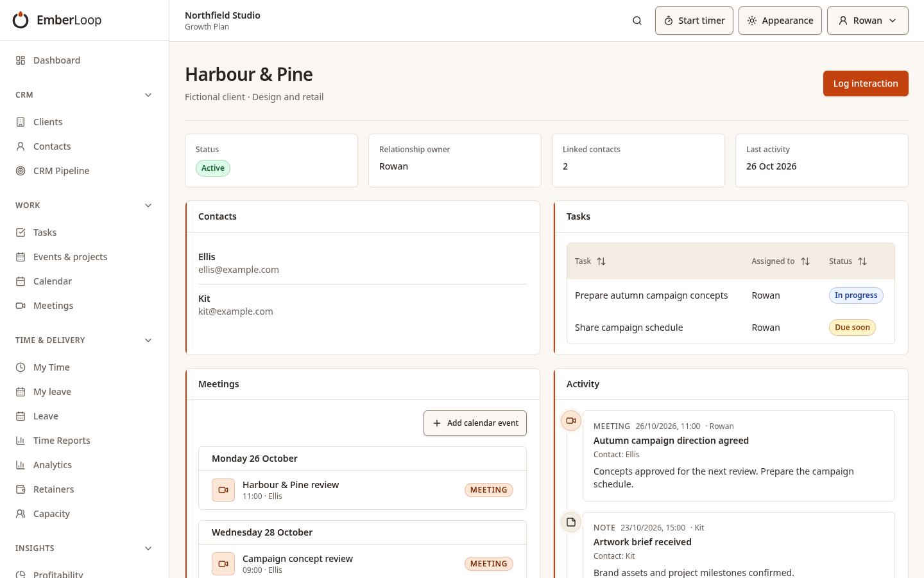Click the Time Reports chart icon
The width and height of the screenshot is (924, 578).
click(x=21, y=441)
